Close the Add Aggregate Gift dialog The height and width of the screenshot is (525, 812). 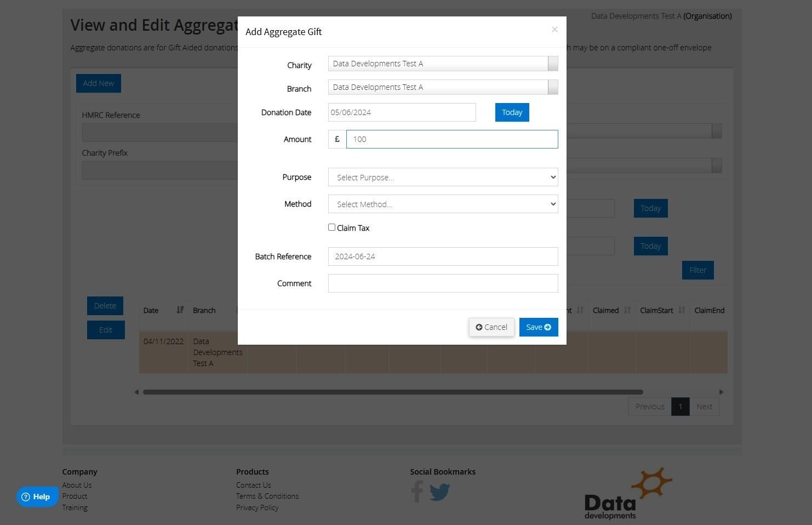coord(554,30)
